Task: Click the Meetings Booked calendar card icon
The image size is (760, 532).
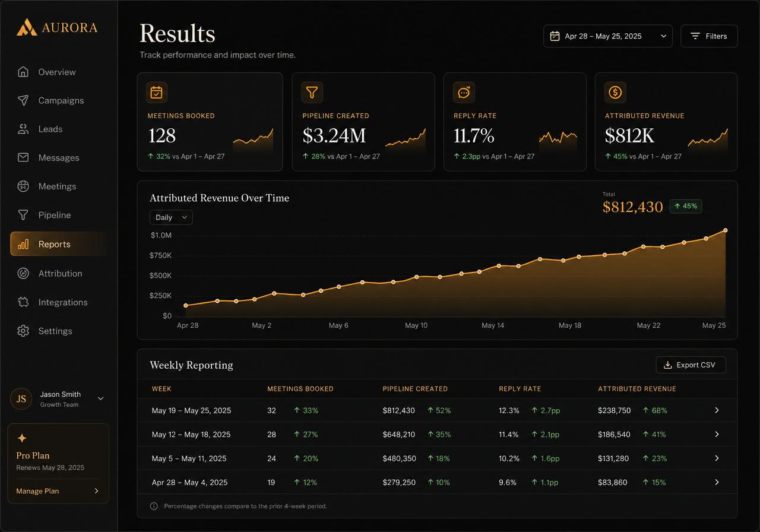Action: (157, 92)
